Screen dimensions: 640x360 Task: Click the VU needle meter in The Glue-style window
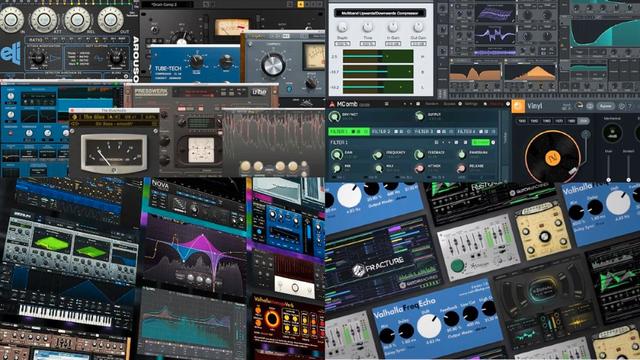click(113, 154)
